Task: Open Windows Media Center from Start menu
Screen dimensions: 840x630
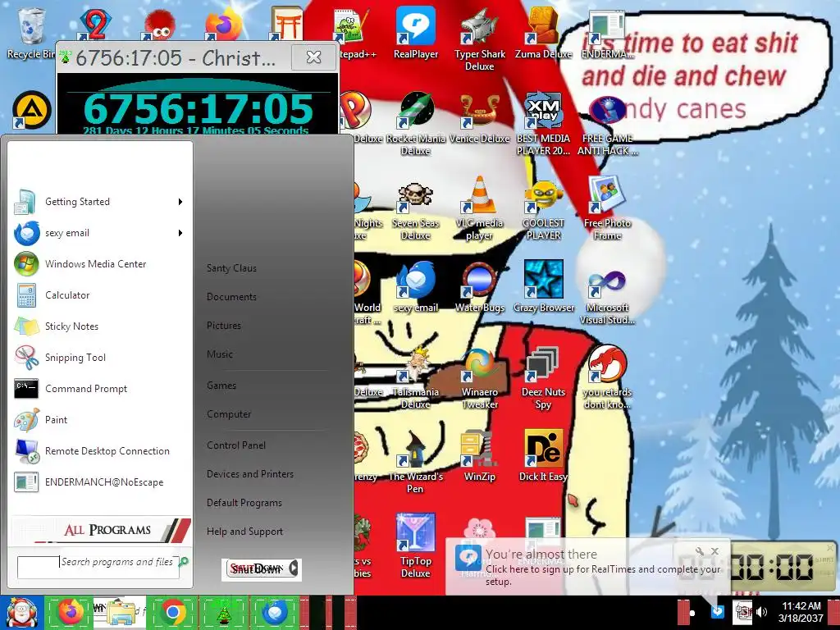Action: click(x=100, y=264)
